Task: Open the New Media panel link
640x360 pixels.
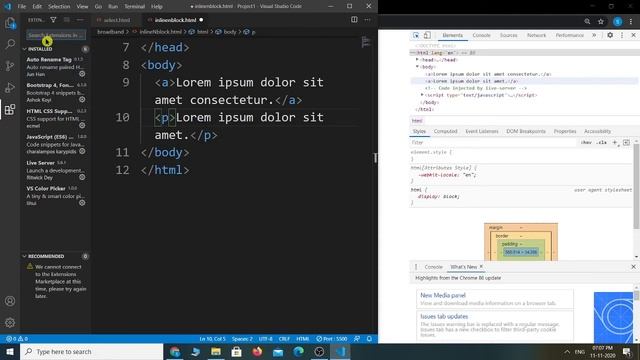Action: (442, 295)
